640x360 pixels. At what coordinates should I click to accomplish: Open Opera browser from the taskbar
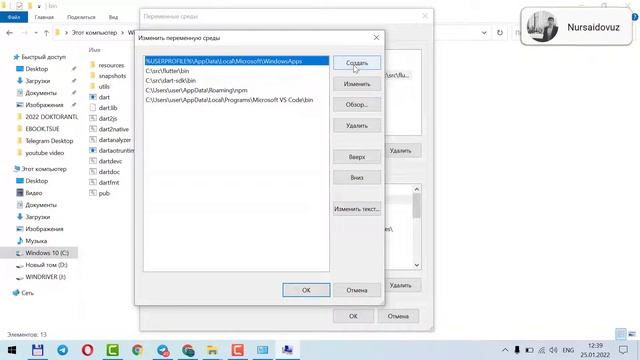(x=87, y=350)
